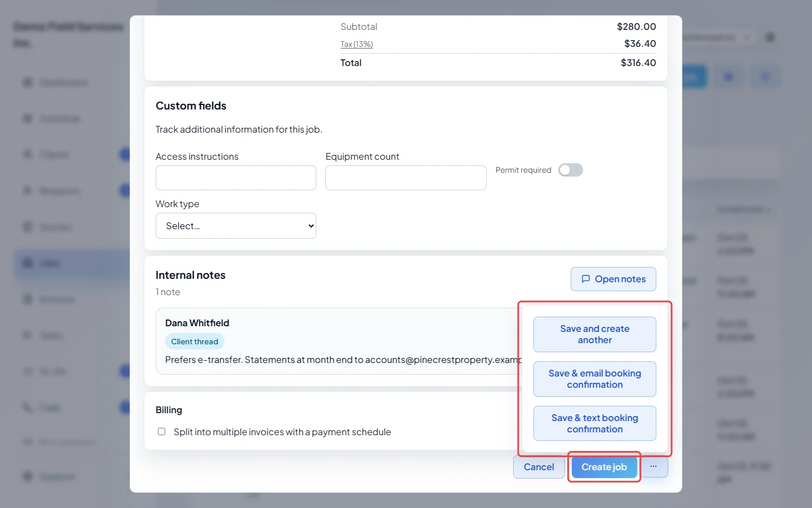Click the note text starting 'Prefers e-transfer'
Image resolution: width=812 pixels, height=508 pixels.
(x=343, y=360)
